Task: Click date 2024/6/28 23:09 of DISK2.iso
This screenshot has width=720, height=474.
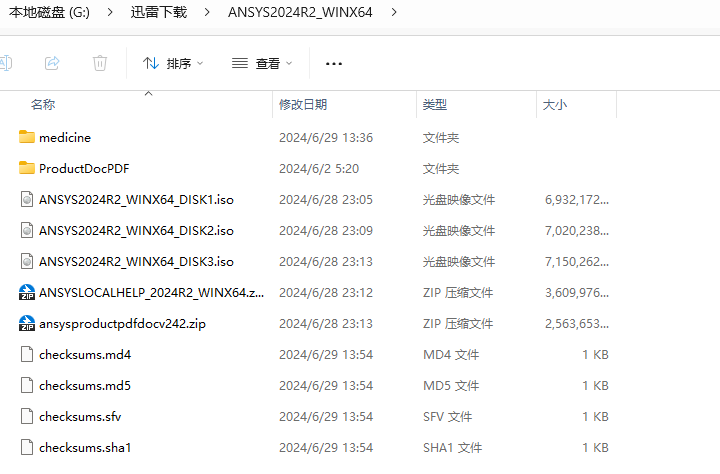Action: tap(326, 231)
